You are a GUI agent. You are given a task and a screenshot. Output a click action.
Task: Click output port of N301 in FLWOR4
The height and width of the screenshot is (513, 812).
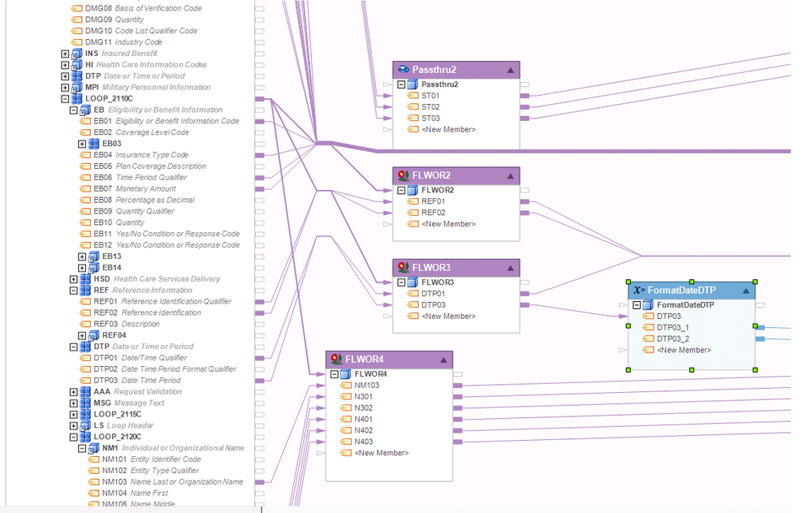click(458, 397)
